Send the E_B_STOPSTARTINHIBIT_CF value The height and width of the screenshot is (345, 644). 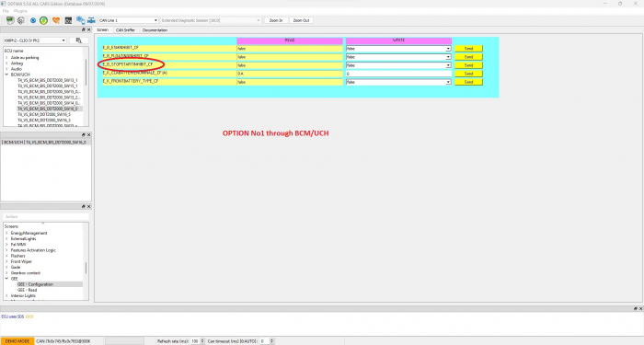click(x=468, y=65)
